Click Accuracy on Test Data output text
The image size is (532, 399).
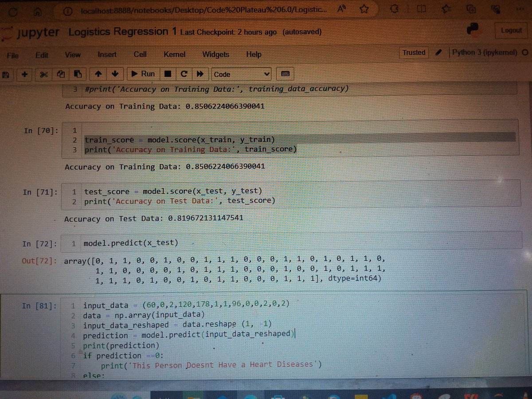153,219
